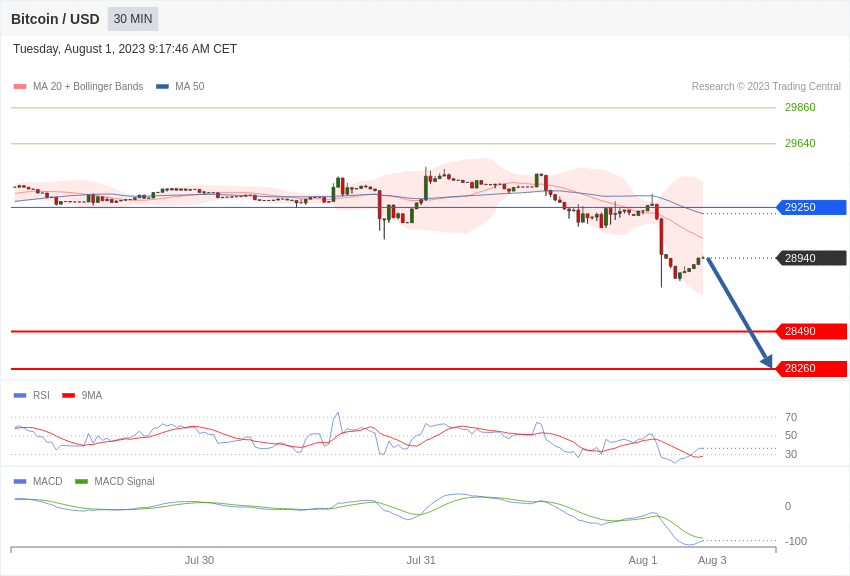
Task: Click the 9MA legend label
Action: 92,396
